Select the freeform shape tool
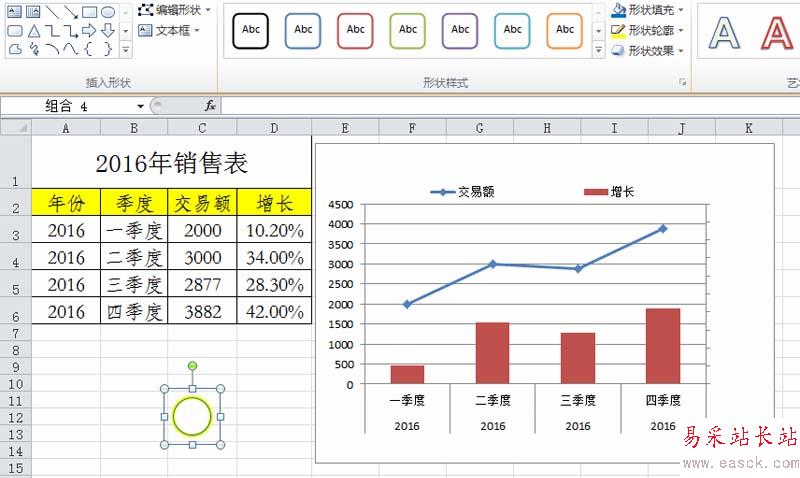 click(x=15, y=49)
